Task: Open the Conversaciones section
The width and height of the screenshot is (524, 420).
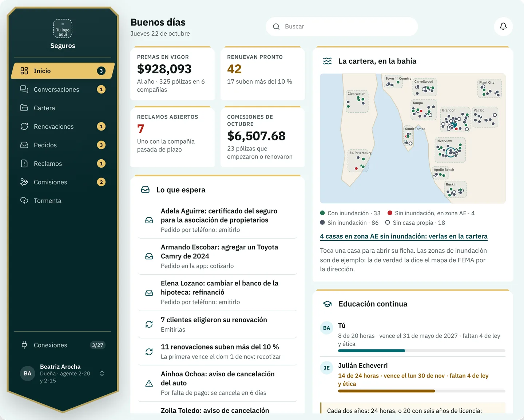Action: click(63, 89)
